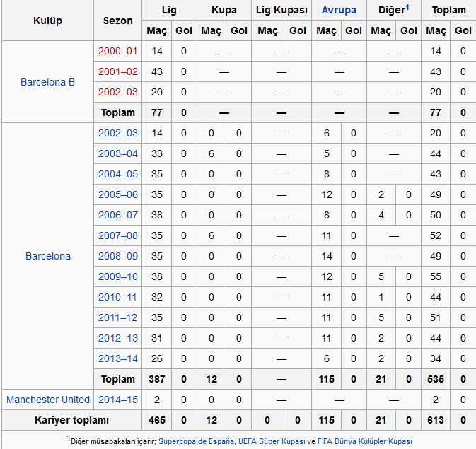The image size is (476, 449).
Task: Click the Kulüp column header
Action: [x=47, y=21]
